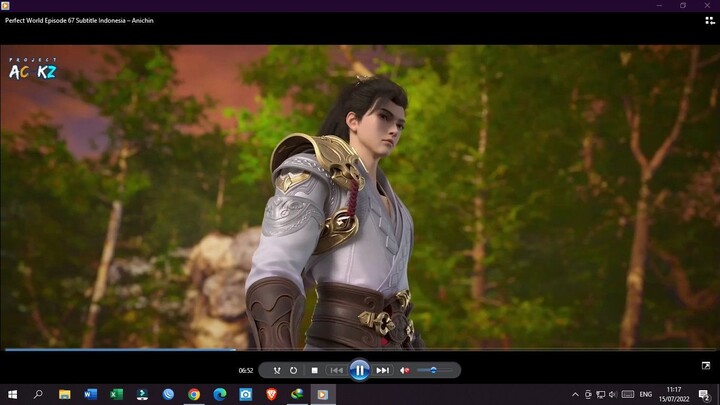Image resolution: width=720 pixels, height=405 pixels.
Task: Click the Perfect World Episode 67 title text
Action: [79, 20]
